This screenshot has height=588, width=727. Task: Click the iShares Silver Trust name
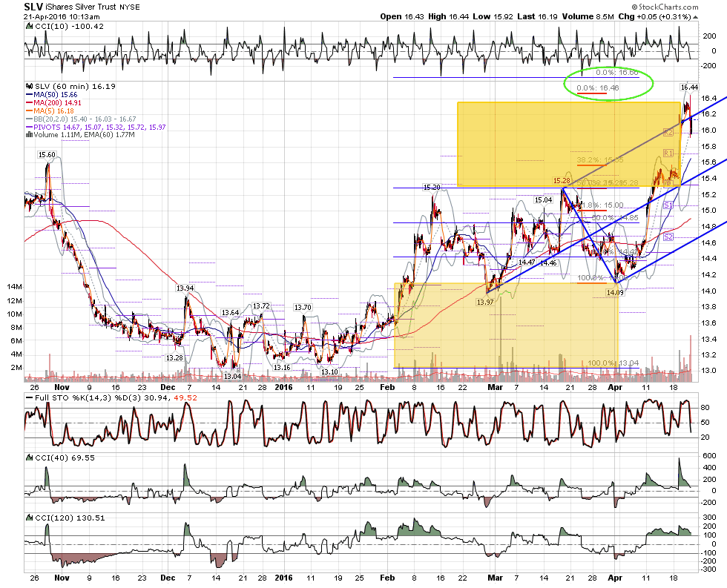click(x=81, y=7)
